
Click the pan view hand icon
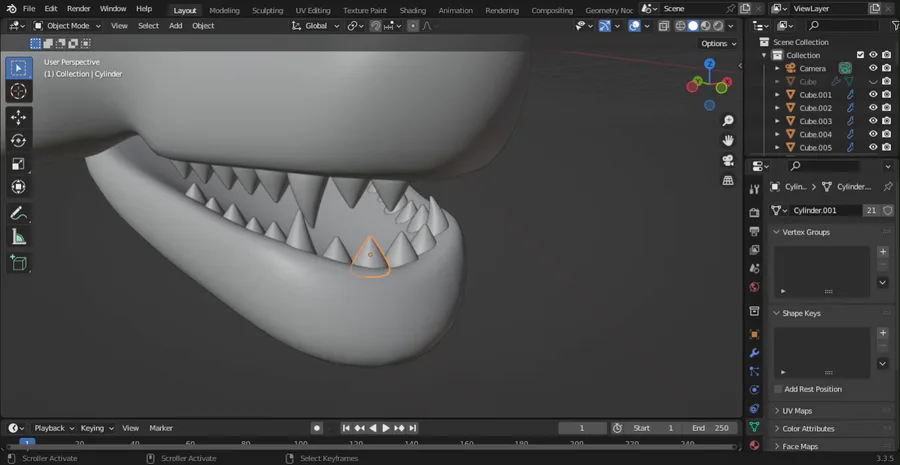point(728,141)
